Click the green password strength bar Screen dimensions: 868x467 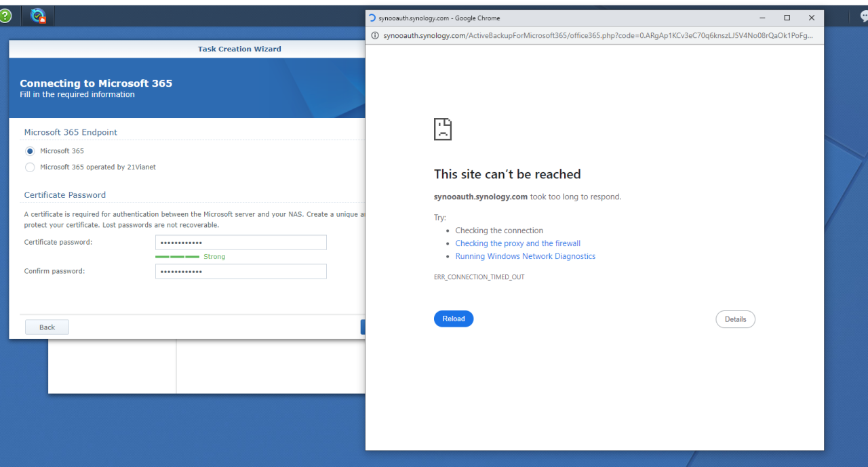click(x=177, y=257)
